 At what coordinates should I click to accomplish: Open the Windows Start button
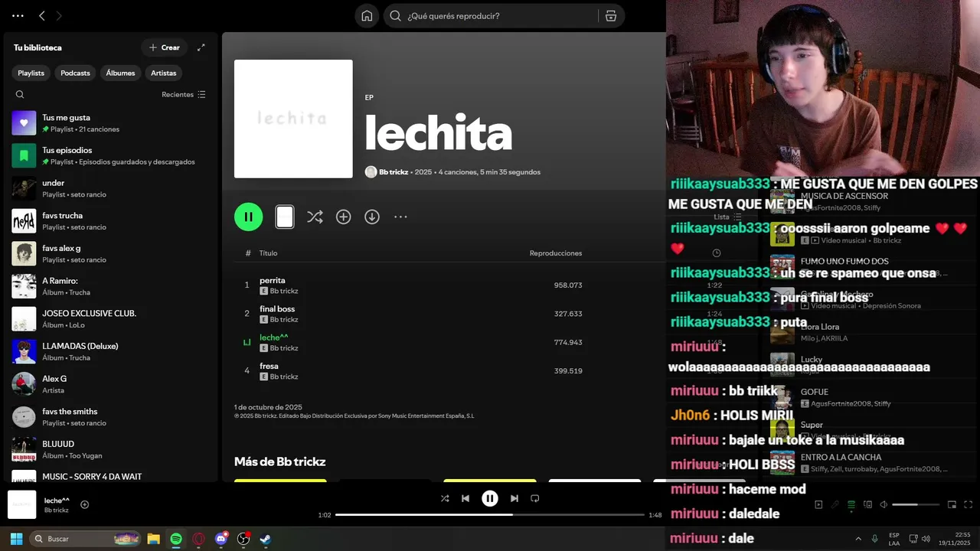click(16, 539)
